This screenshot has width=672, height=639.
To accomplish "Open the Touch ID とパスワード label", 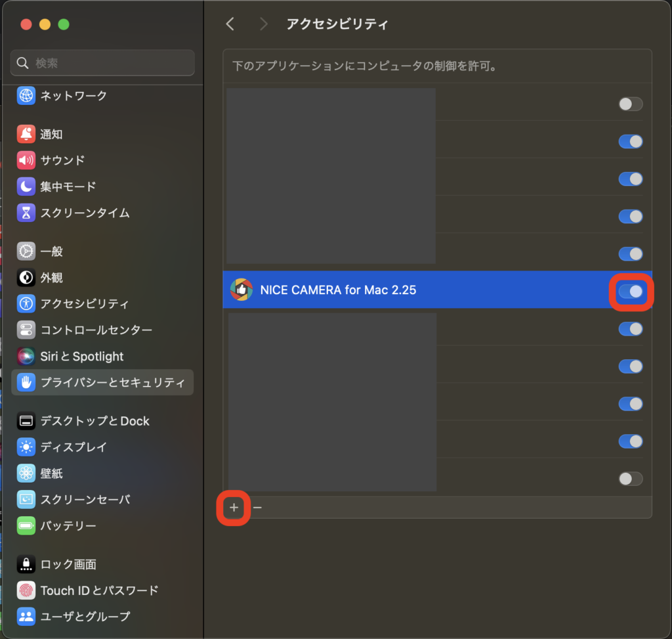I will 100,590.
